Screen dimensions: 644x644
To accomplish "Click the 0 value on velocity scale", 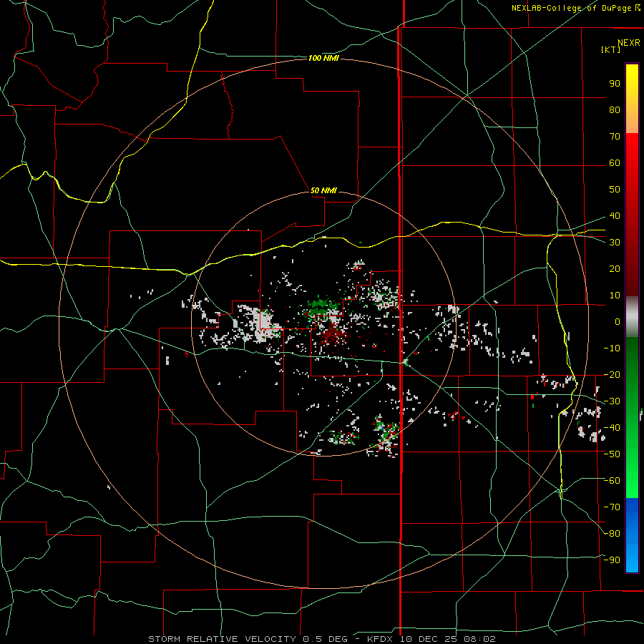I will click(x=618, y=322).
